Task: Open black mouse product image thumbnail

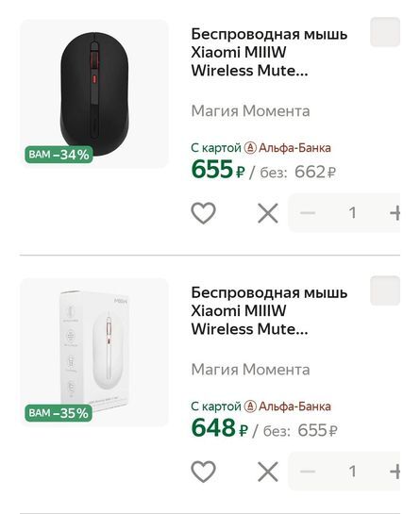Action: [94, 93]
